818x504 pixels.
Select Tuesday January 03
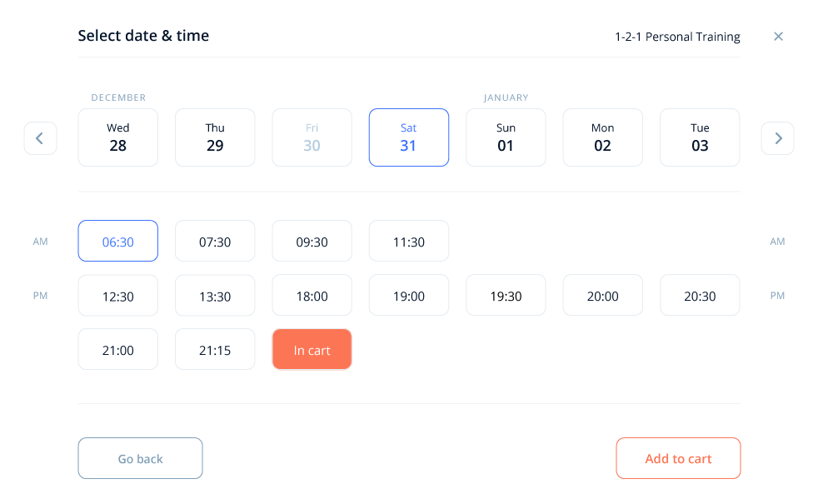(x=700, y=137)
